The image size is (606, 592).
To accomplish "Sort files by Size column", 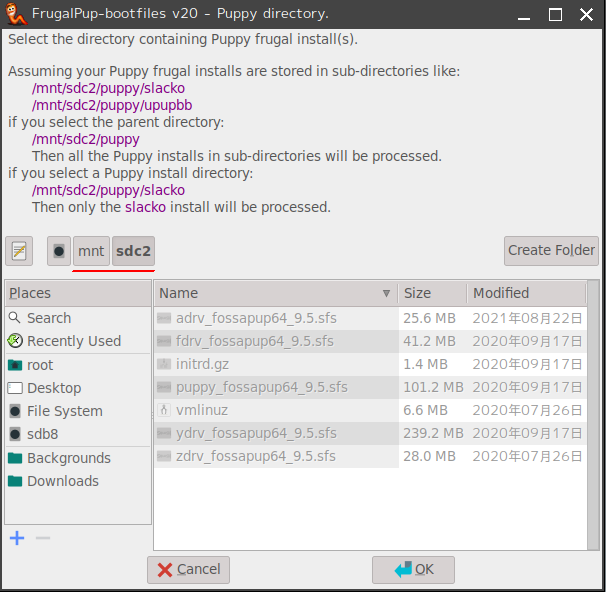I will (x=432, y=293).
